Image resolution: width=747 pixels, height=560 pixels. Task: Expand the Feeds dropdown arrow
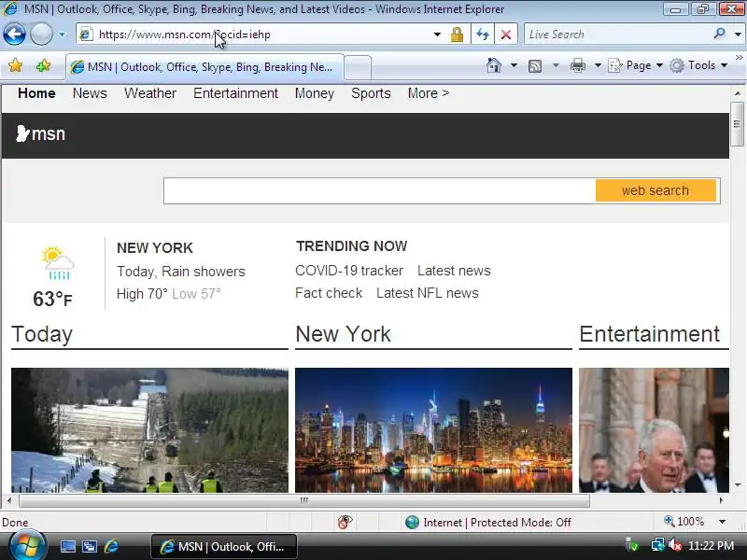coord(556,65)
